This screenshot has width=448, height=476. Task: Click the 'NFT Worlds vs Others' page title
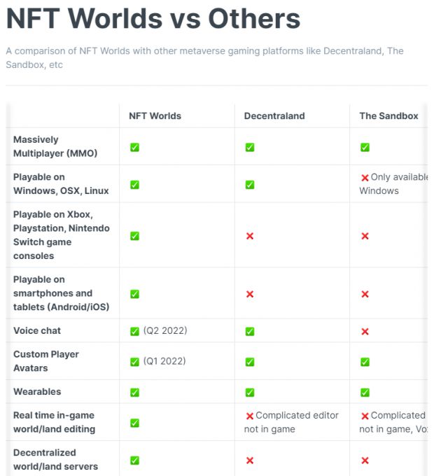click(x=153, y=19)
